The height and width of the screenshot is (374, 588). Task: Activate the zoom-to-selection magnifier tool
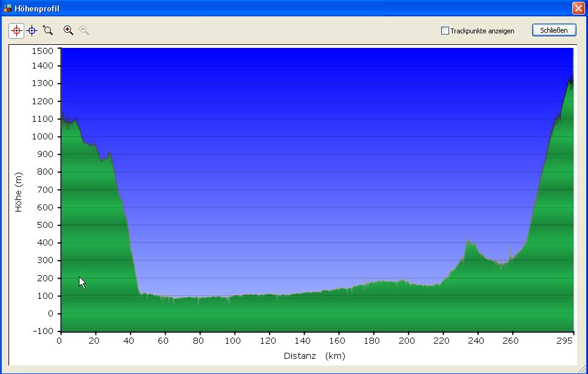(48, 30)
